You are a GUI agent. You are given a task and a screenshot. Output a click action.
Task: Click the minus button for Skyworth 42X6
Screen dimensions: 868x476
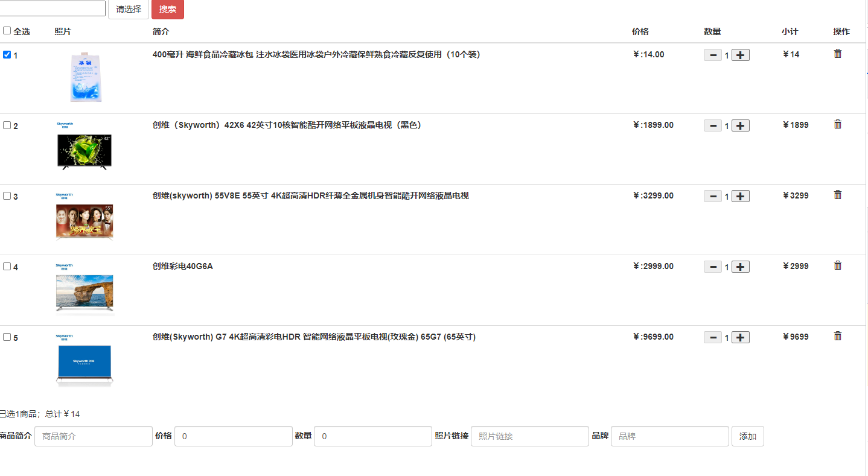click(713, 126)
